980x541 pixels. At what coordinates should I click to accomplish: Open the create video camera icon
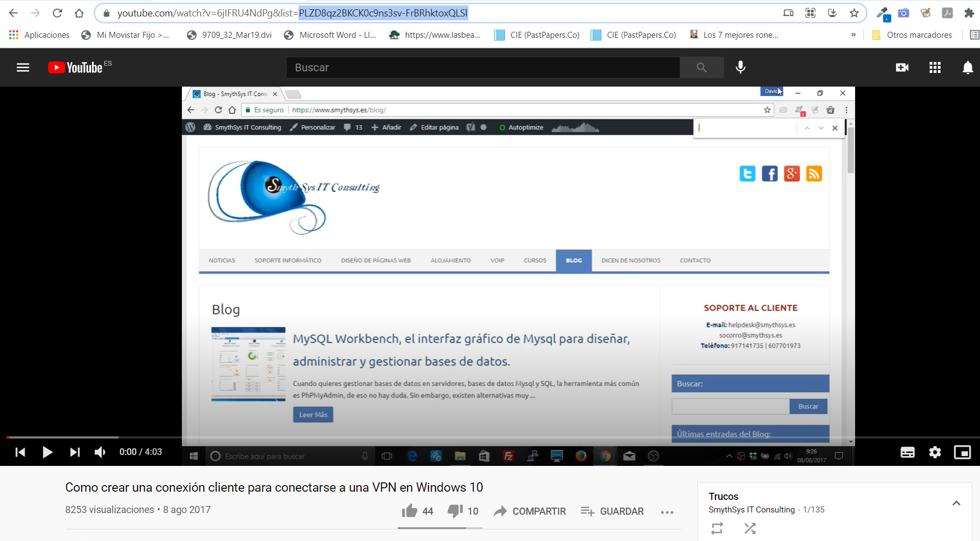(x=902, y=67)
